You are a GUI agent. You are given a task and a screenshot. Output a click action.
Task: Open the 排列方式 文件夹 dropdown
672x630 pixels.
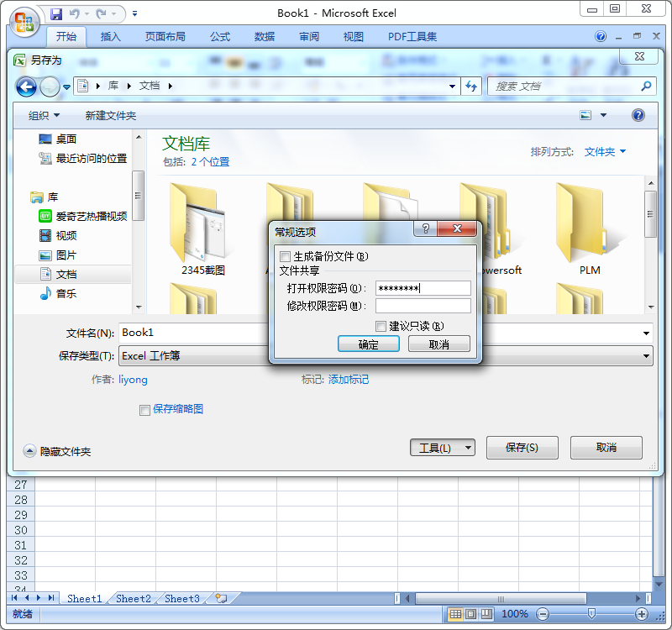coord(605,152)
